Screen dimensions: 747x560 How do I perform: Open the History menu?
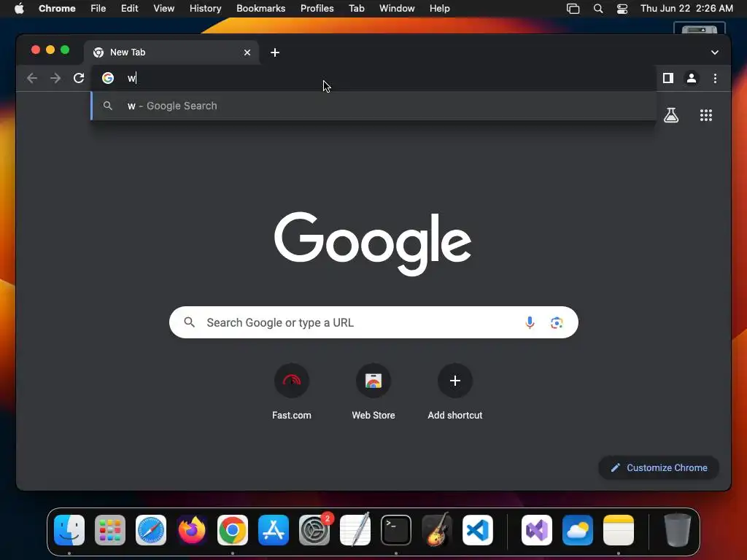(205, 9)
